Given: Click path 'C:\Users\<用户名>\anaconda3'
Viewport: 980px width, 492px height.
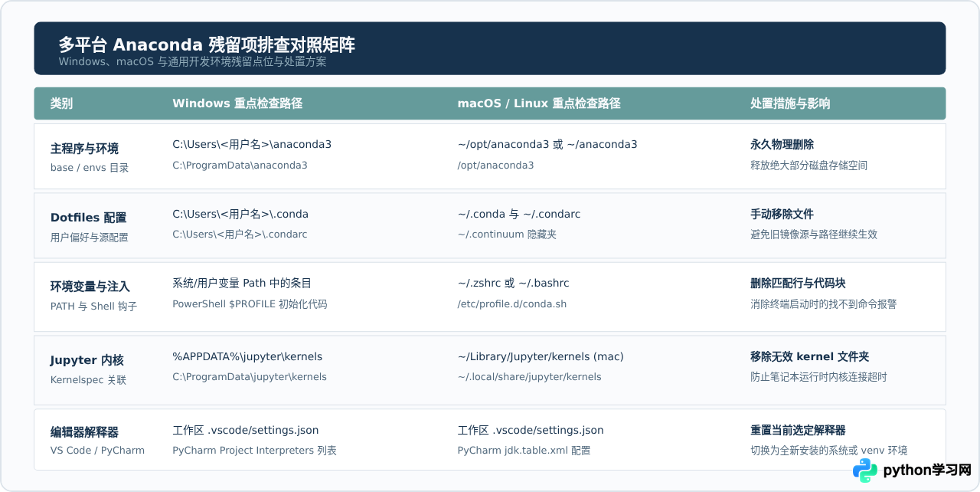Looking at the screenshot, I should click(x=252, y=144).
